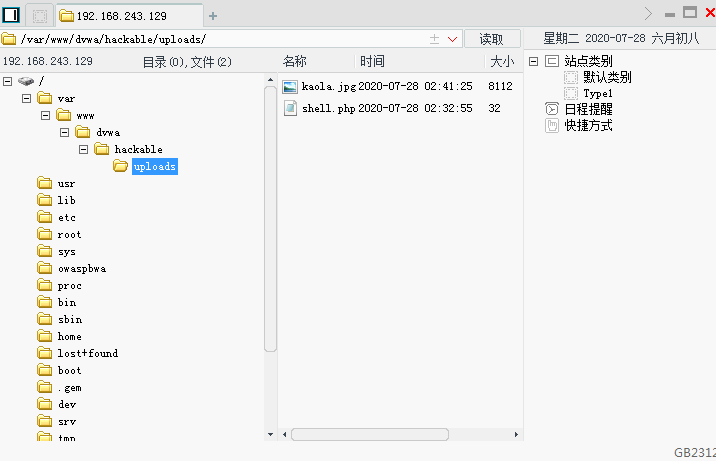Select the 默认类别 category
The image size is (716, 461).
coord(607,78)
